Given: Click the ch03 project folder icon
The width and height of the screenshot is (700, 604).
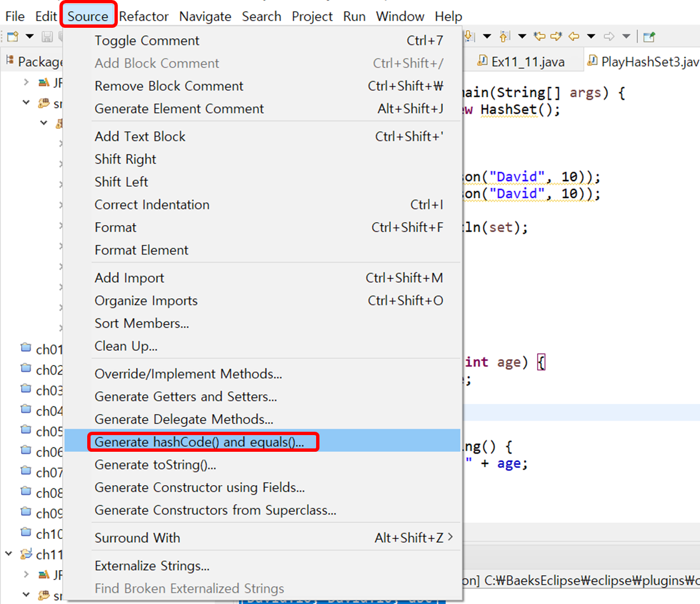Looking at the screenshot, I should pos(26,389).
